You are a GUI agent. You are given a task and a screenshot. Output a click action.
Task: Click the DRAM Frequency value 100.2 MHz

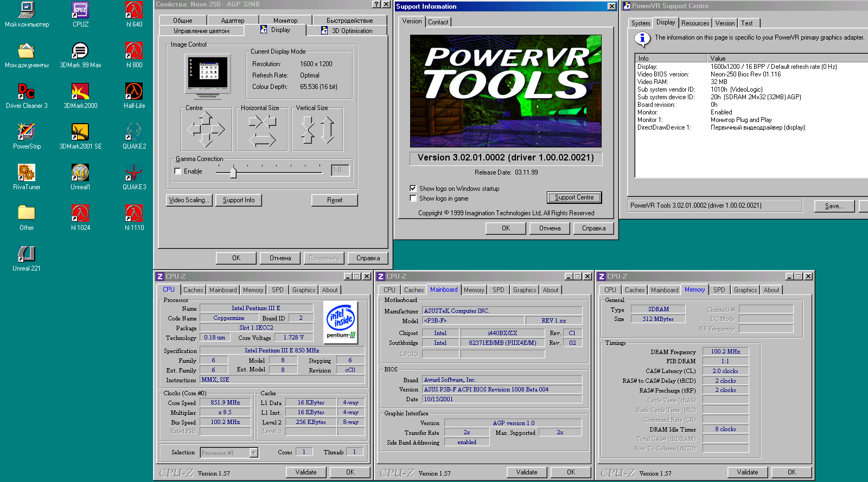725,351
